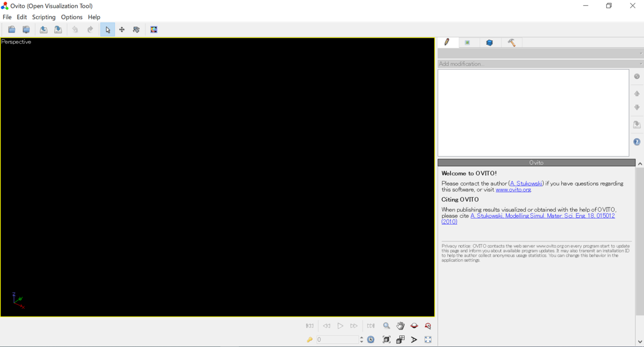Click the Save Program State icon
Viewport: 644px width, 347px height.
click(58, 29)
